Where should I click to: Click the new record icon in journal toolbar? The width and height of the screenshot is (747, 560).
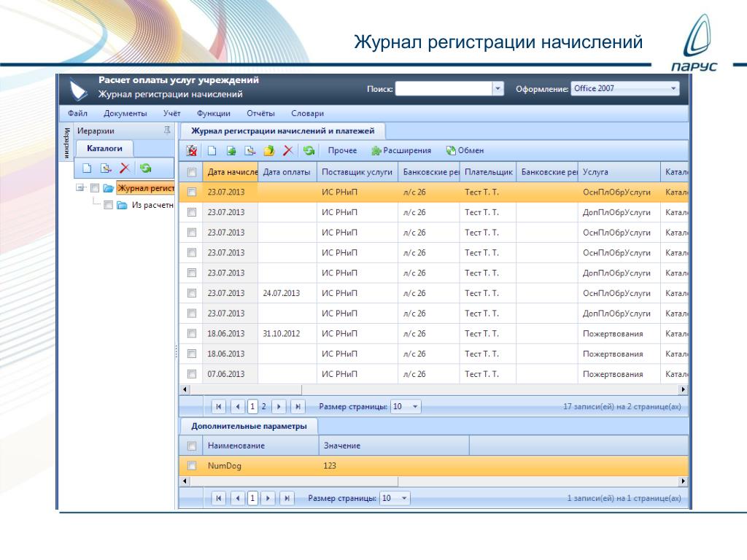click(x=212, y=150)
